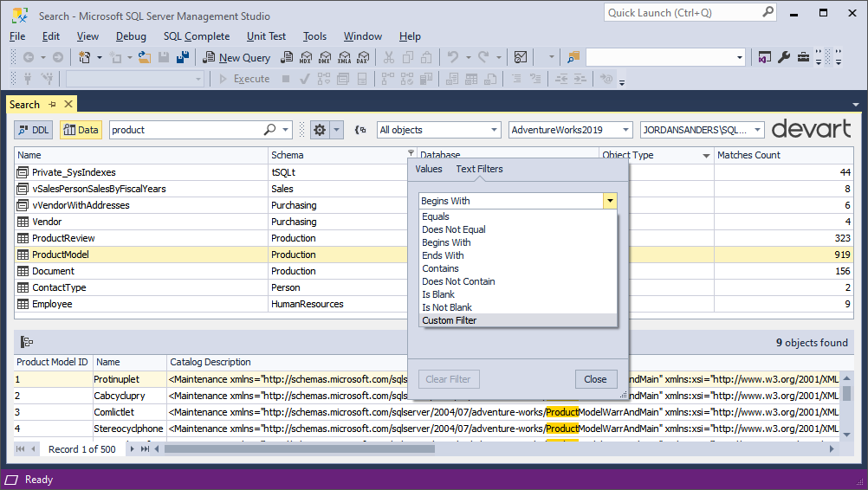Select Ends With filter option

click(x=517, y=255)
